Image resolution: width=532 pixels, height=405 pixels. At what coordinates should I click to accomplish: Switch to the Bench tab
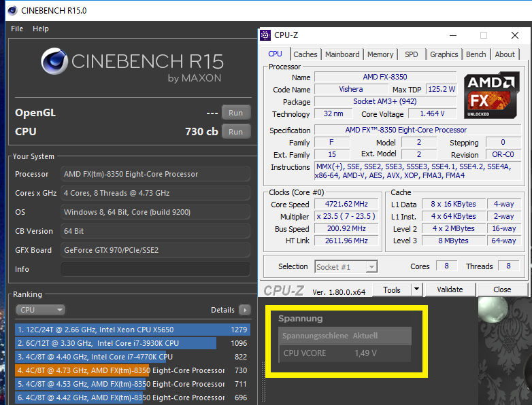[x=476, y=54]
